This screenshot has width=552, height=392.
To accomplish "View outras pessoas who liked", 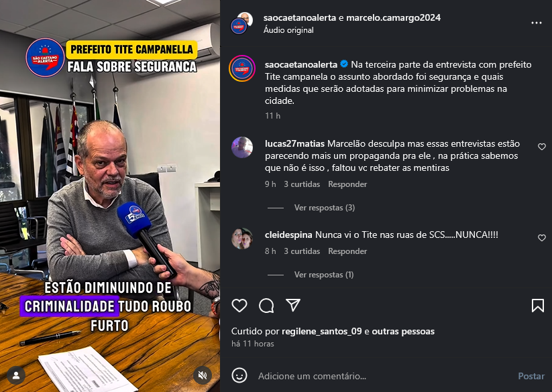I will click(403, 331).
